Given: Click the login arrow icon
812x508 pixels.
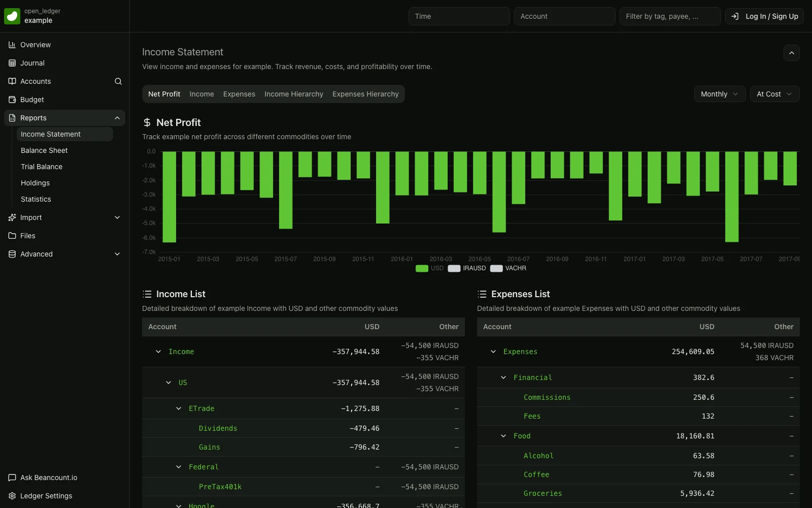Looking at the screenshot, I should click(x=735, y=16).
